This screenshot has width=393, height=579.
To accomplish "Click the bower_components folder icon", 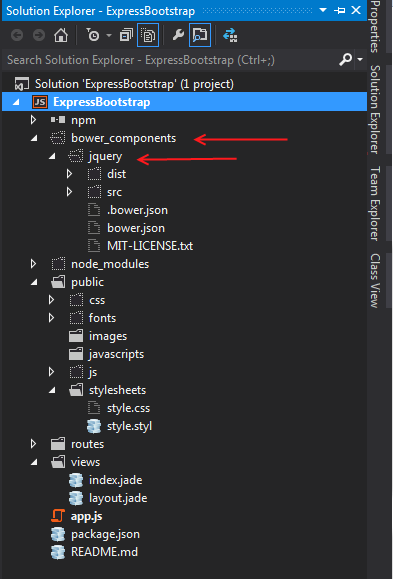I will click(57, 138).
